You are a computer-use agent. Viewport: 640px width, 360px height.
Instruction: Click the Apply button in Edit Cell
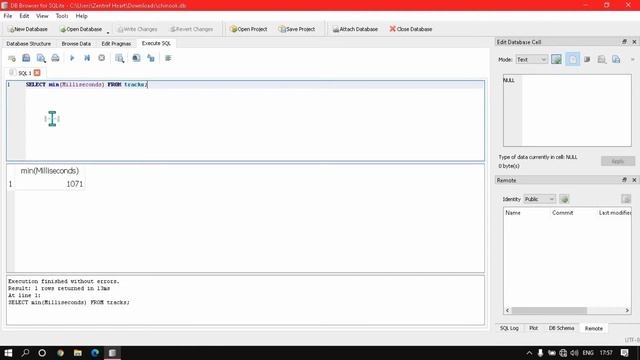(618, 161)
